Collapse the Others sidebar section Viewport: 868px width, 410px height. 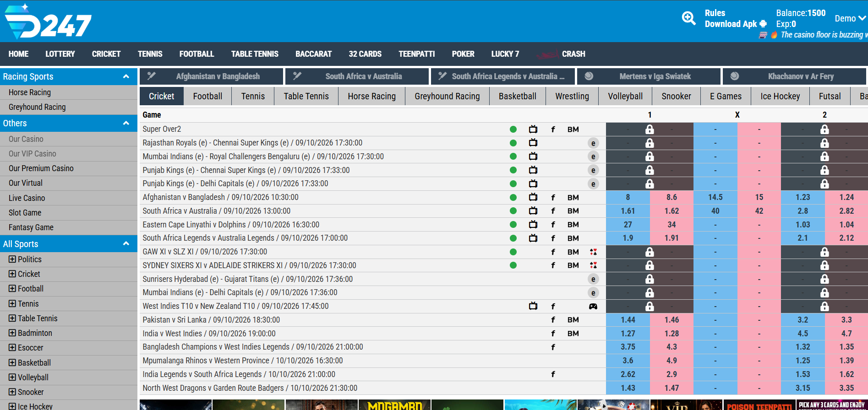point(126,123)
